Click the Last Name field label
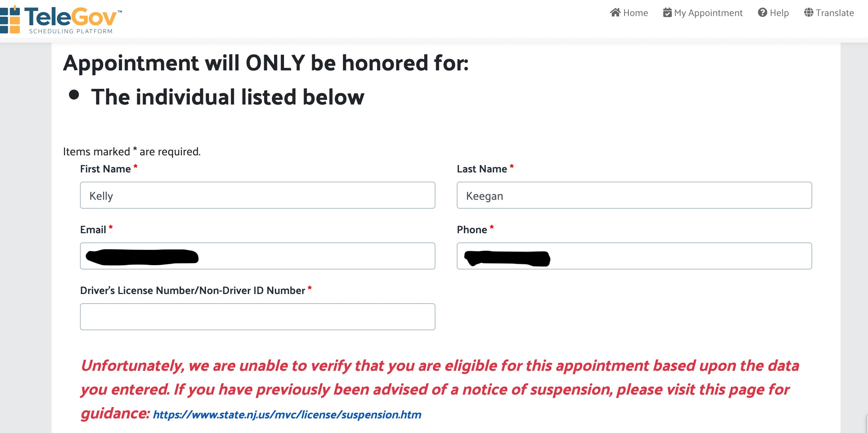This screenshot has height=433, width=868. pos(482,169)
